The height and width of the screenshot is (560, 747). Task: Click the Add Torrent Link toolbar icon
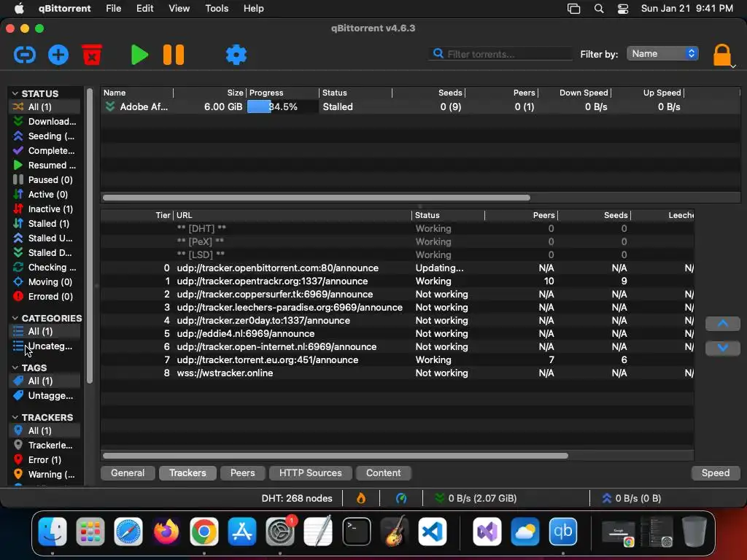pyautogui.click(x=25, y=55)
